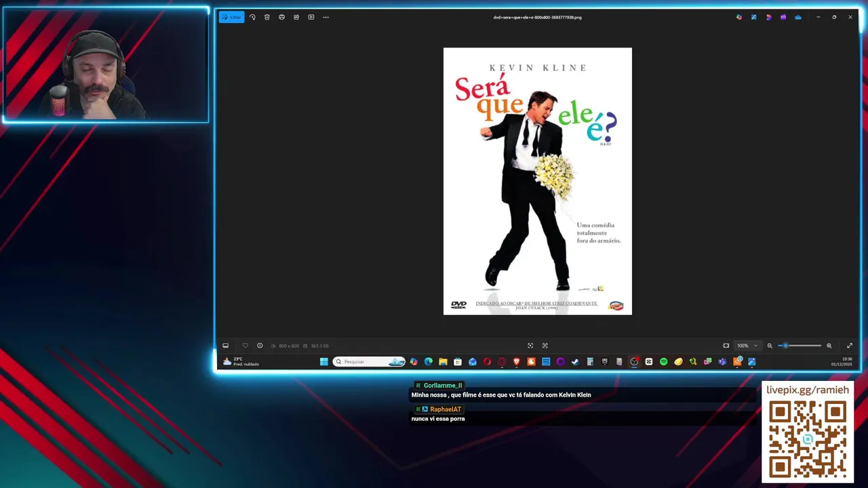Click the livepix QR code

point(808,440)
